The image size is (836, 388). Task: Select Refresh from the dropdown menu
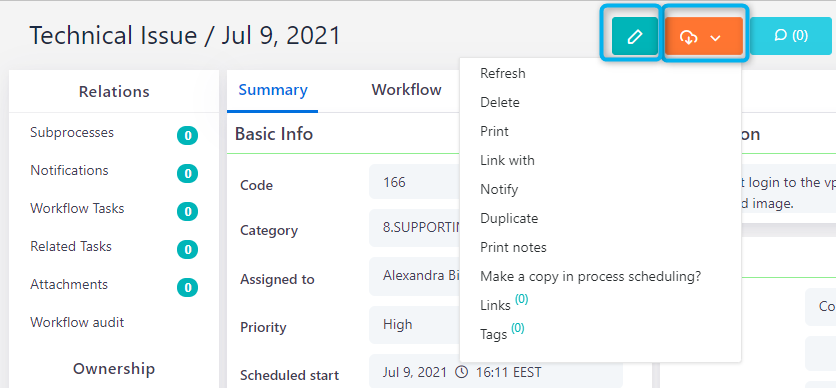tap(503, 73)
